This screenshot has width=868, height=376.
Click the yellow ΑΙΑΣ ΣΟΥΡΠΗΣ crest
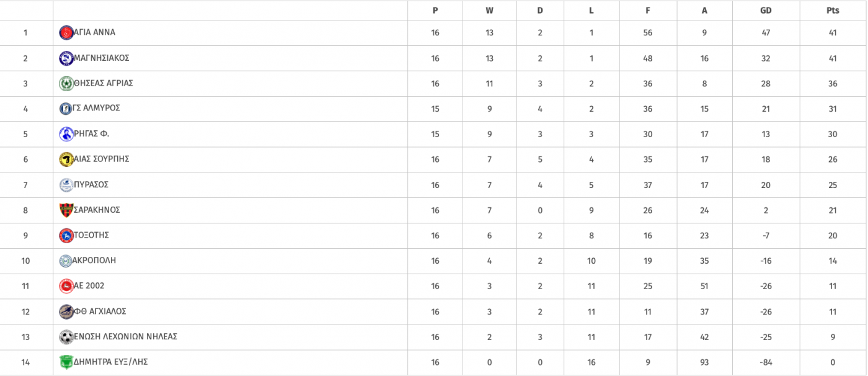click(66, 159)
